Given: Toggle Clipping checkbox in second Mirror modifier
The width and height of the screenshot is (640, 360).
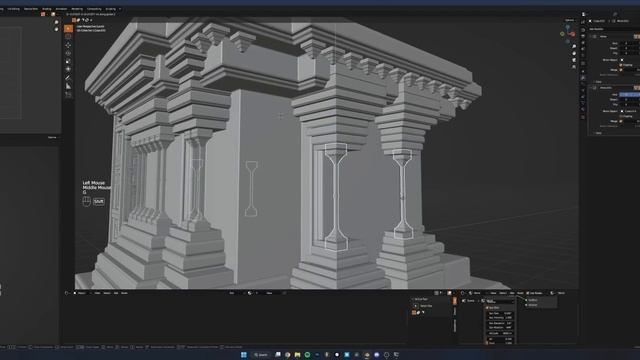Looking at the screenshot, I should (x=621, y=116).
